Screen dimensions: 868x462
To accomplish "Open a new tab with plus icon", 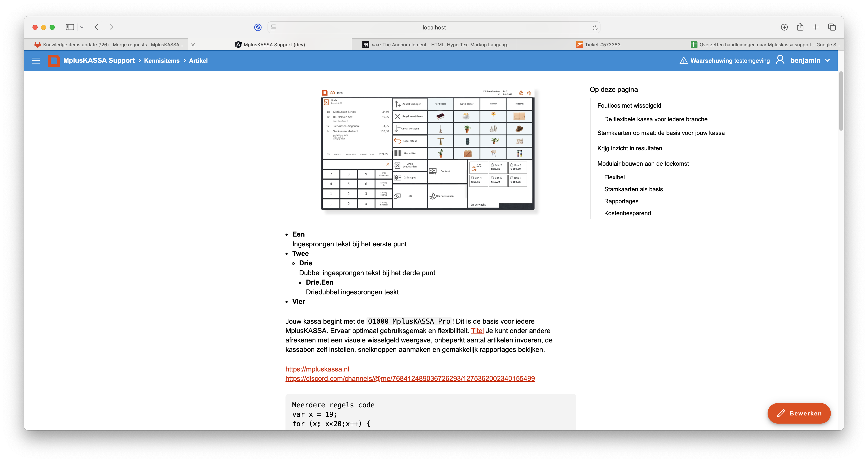I will [815, 27].
